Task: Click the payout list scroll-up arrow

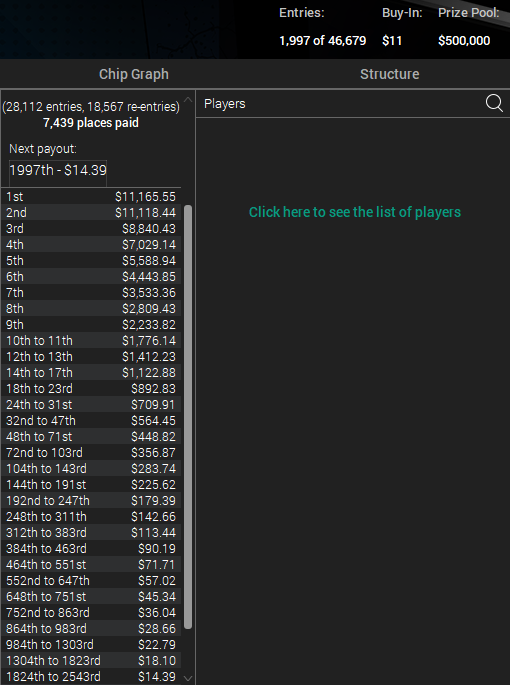Action: (188, 100)
